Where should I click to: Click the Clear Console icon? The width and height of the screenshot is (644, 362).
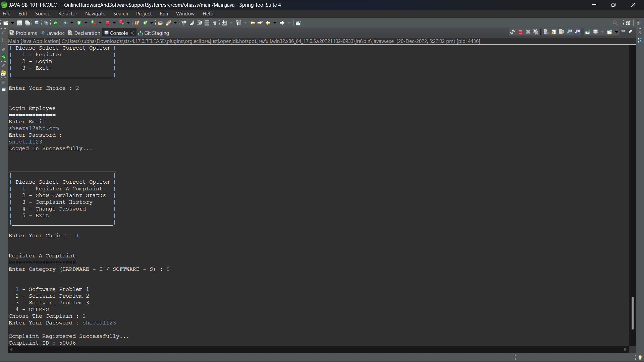coord(546,32)
